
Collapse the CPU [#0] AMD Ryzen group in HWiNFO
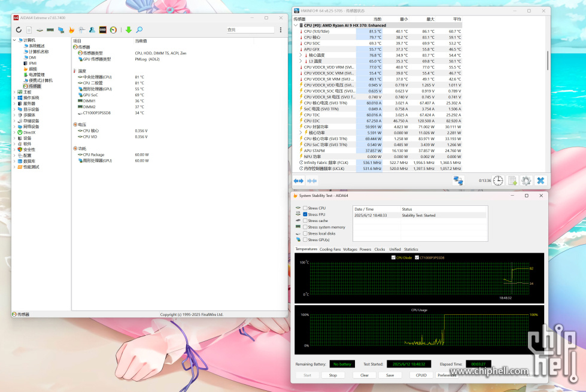(x=296, y=25)
